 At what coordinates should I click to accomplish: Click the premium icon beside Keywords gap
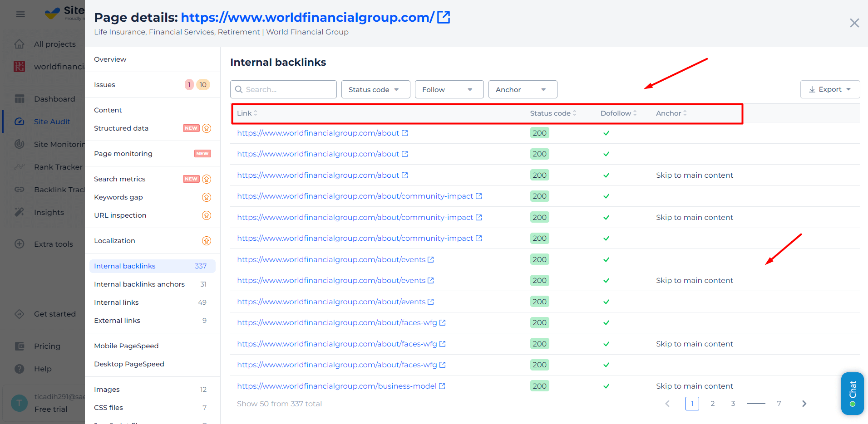tap(207, 197)
